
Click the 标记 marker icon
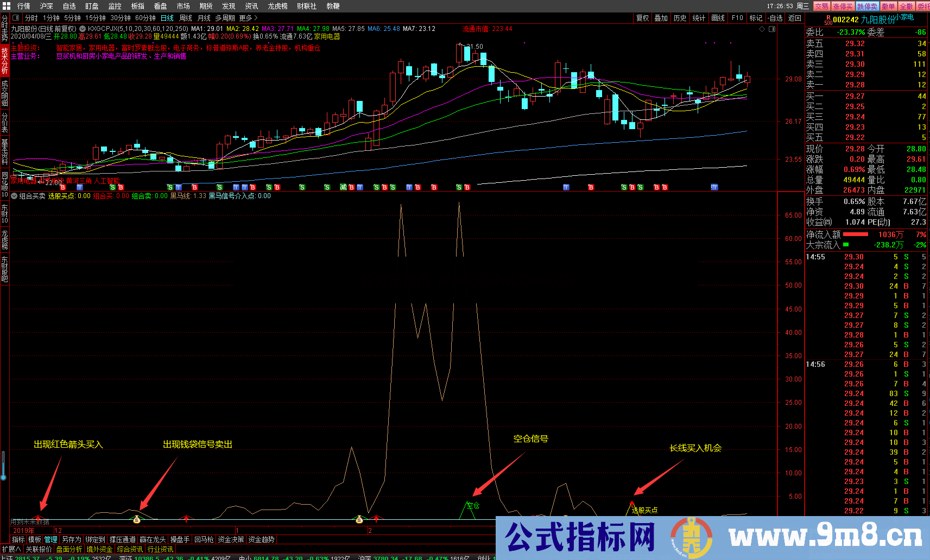coord(756,17)
